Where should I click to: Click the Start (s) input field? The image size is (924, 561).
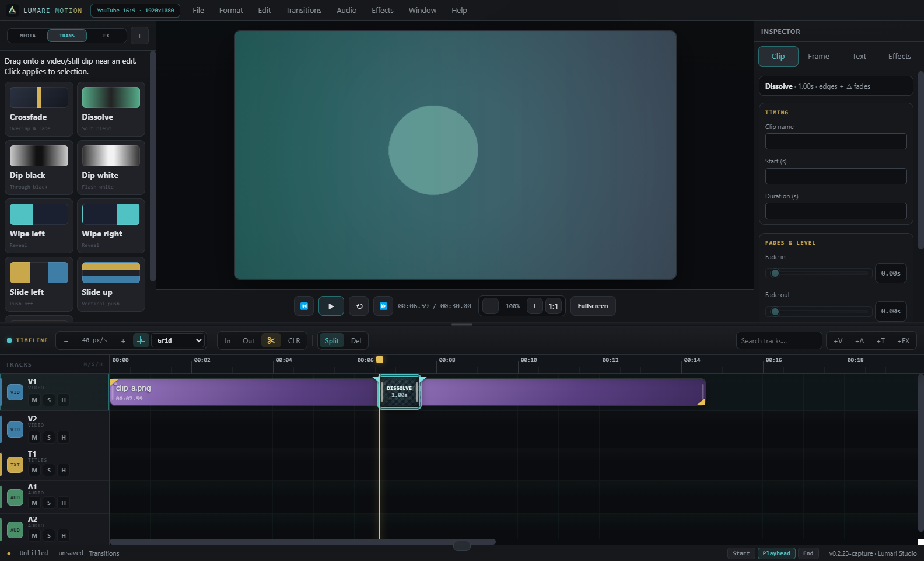point(836,176)
